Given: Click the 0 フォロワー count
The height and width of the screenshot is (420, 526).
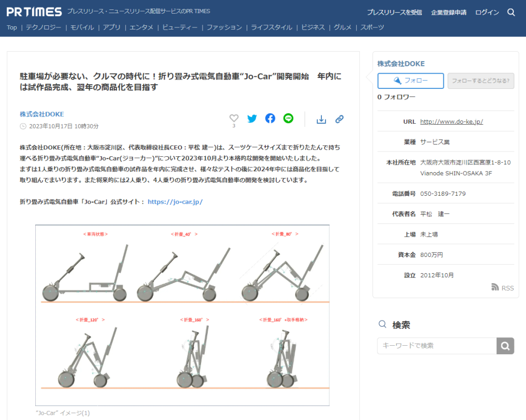Looking at the screenshot, I should [396, 97].
